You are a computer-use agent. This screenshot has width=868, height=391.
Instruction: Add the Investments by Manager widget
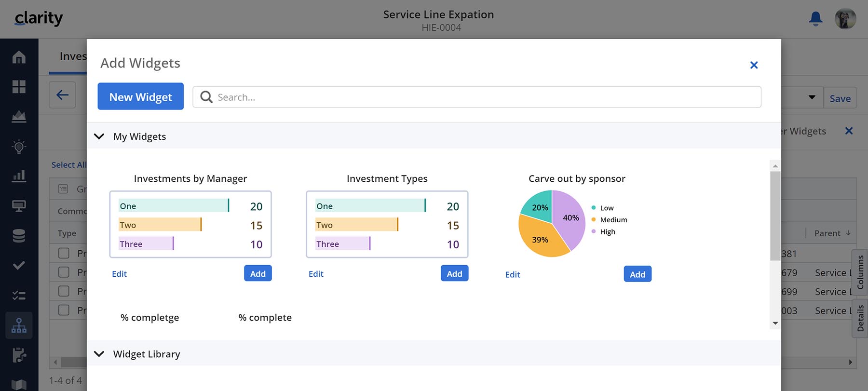pyautogui.click(x=258, y=273)
